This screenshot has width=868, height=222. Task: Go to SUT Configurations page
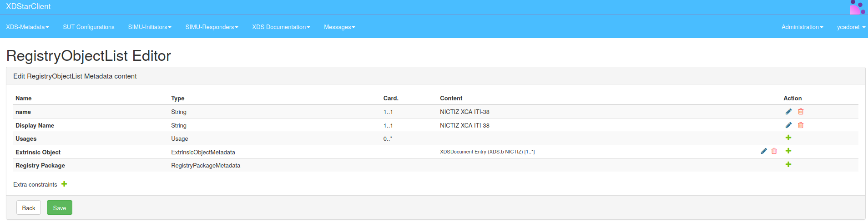click(89, 27)
